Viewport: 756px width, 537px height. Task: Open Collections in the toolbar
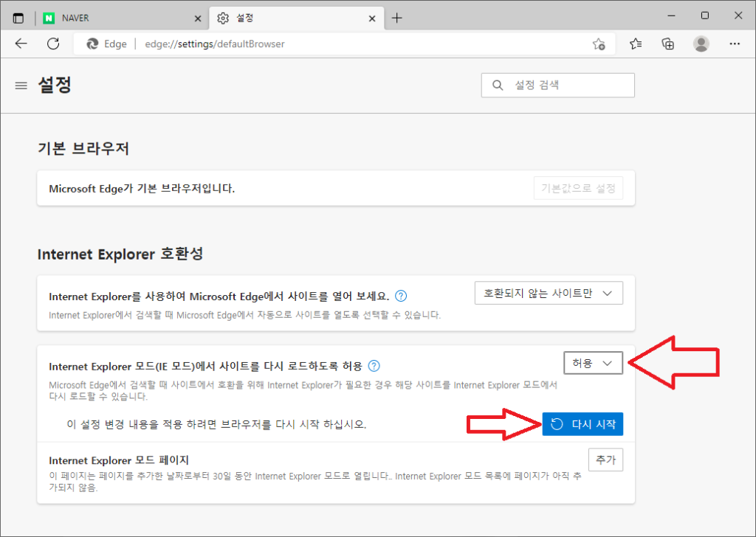[667, 44]
